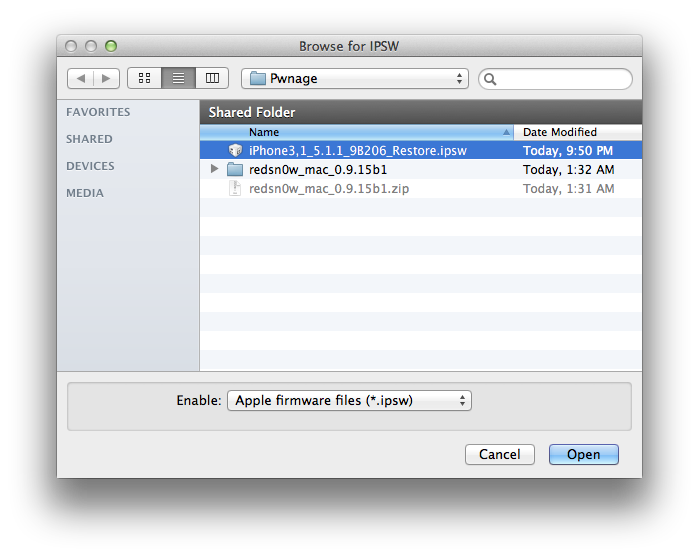
Task: Click the Shared Folder header bar
Action: pos(421,112)
